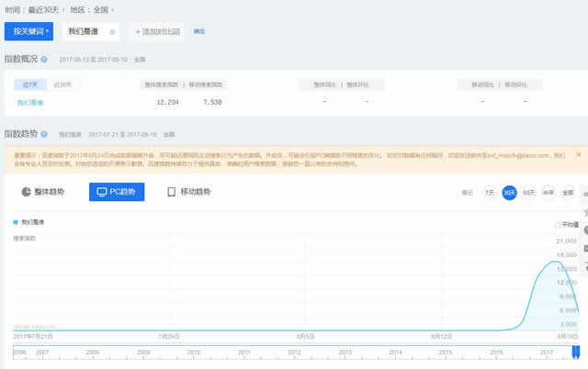Select the 12,234 overall index value
Screen dimensions: 588x369
167,102
